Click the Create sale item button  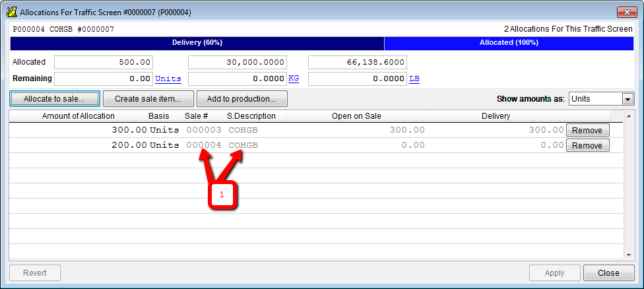[x=148, y=99]
